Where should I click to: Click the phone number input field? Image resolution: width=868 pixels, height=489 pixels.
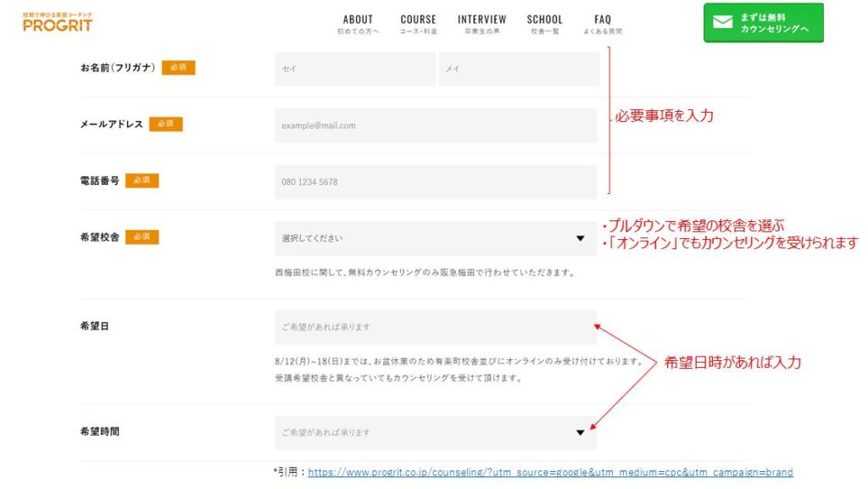tap(436, 182)
